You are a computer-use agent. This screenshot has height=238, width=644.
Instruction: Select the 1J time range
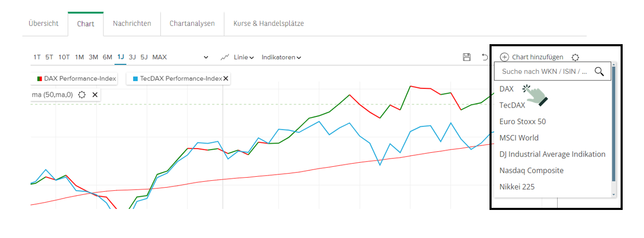(121, 57)
